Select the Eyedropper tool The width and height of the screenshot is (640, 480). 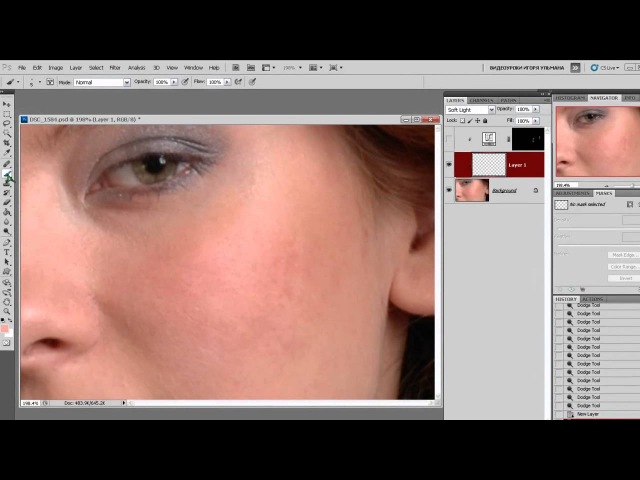7,153
